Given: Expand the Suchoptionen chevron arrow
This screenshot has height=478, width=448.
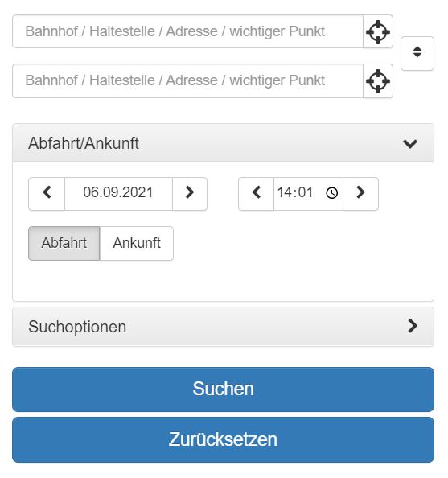Looking at the screenshot, I should coord(413,326).
